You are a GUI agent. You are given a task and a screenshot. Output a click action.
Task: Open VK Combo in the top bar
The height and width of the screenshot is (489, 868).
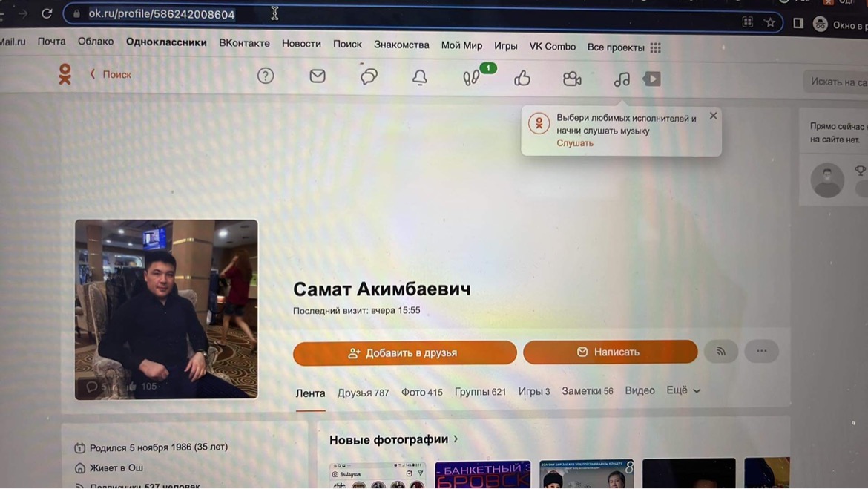pos(553,47)
